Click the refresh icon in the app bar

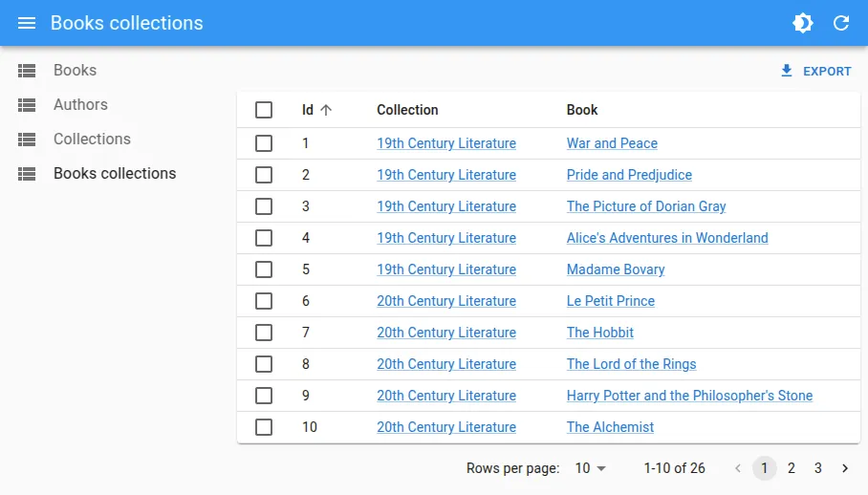tap(841, 23)
